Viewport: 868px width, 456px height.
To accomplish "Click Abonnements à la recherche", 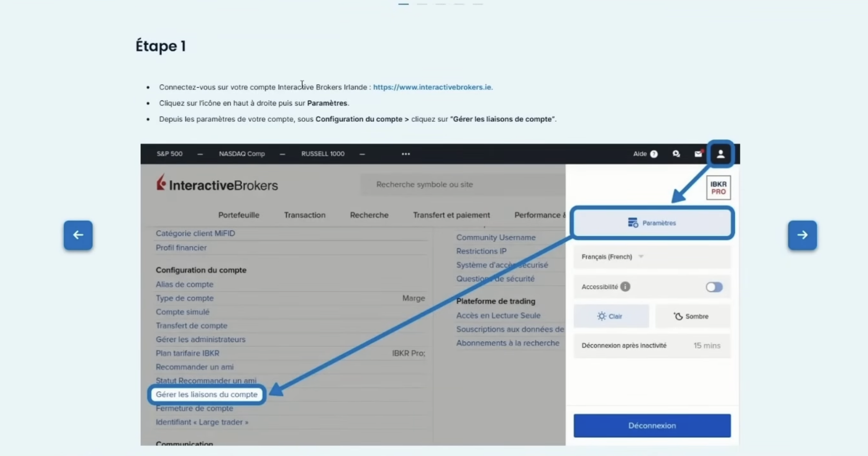I will click(508, 343).
